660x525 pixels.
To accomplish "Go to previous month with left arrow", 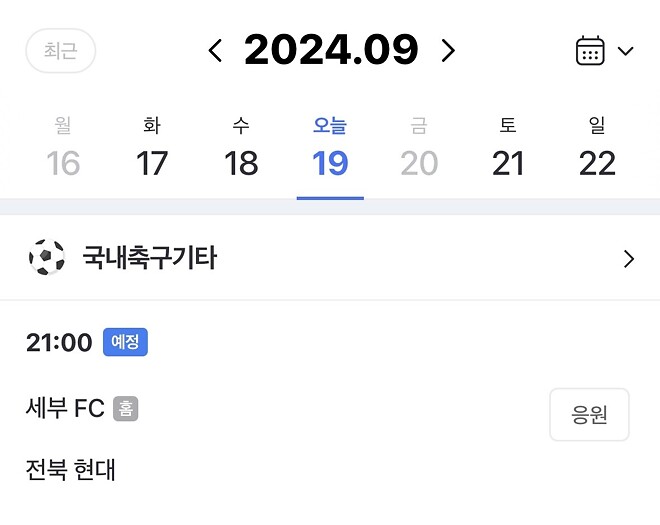I will (216, 51).
